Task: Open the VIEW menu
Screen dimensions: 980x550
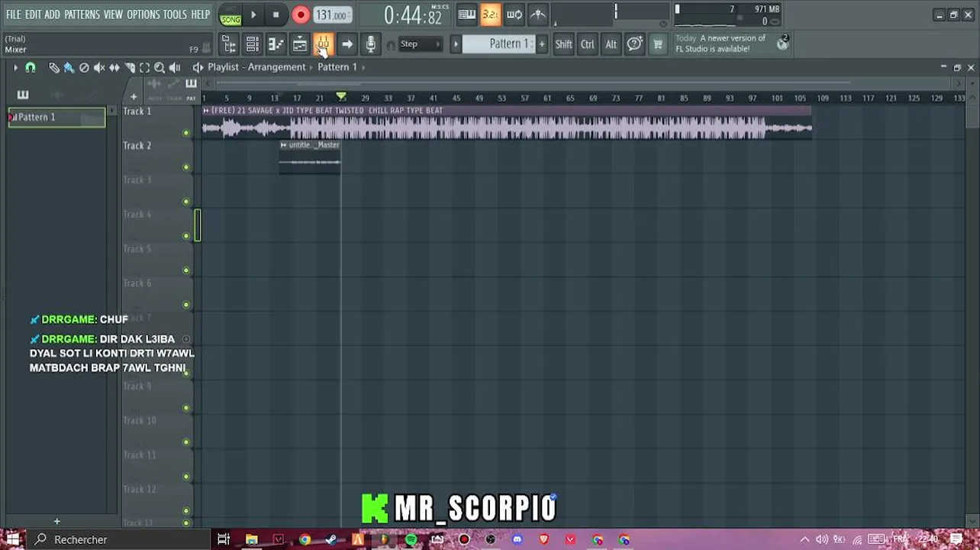Action: pyautogui.click(x=113, y=15)
